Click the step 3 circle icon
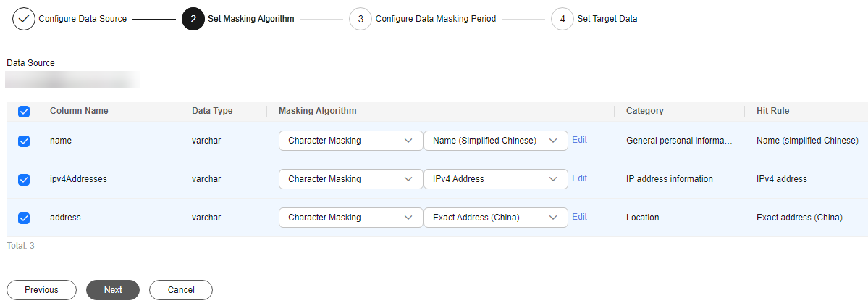This screenshot has height=306, width=868. (361, 19)
